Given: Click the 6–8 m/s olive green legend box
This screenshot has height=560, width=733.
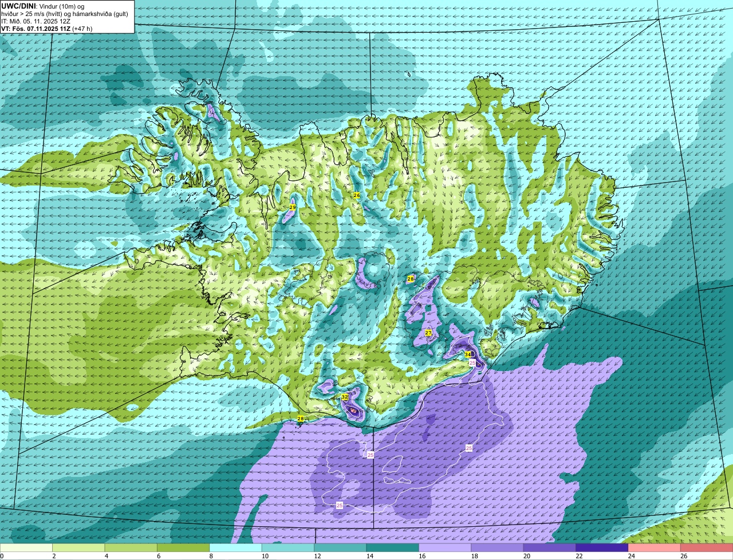Looking at the screenshot, I should (183, 547).
